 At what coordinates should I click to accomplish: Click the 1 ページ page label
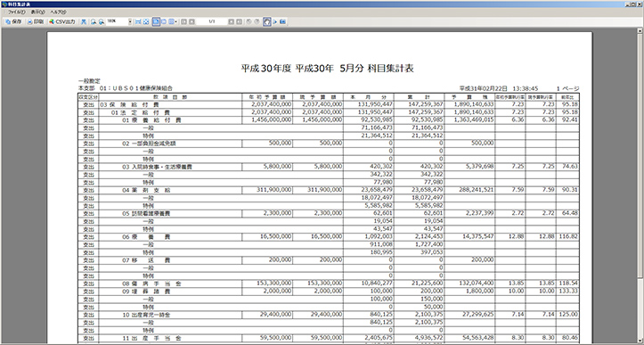tap(568, 88)
